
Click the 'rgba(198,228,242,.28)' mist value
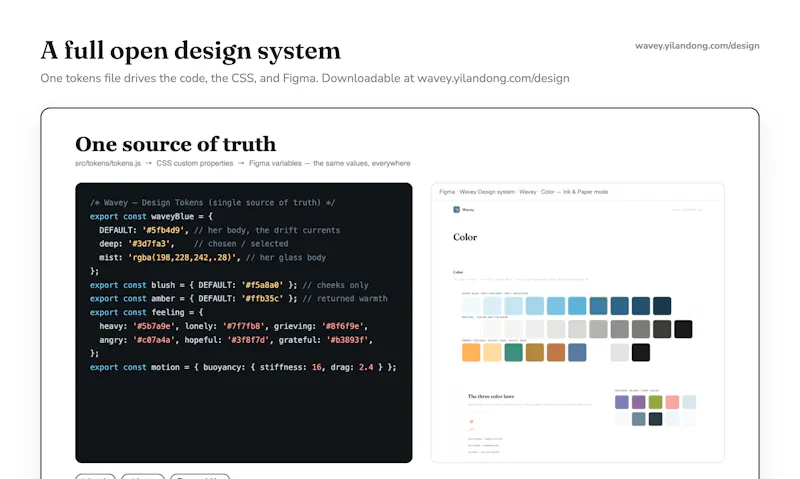point(182,258)
